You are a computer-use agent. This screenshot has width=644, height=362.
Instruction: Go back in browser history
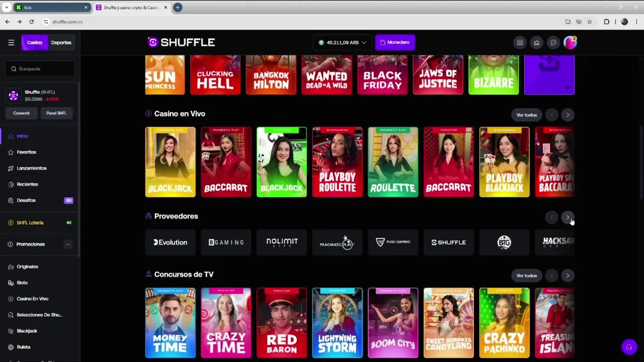(7, 22)
